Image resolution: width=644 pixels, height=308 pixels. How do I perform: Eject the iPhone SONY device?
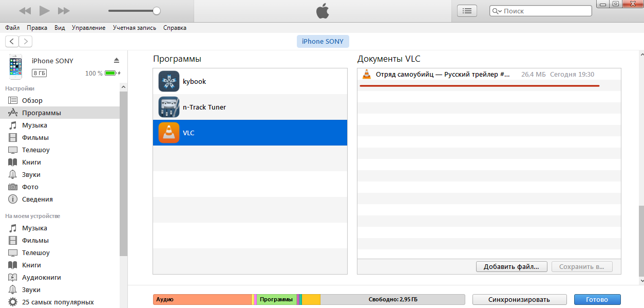pos(117,60)
